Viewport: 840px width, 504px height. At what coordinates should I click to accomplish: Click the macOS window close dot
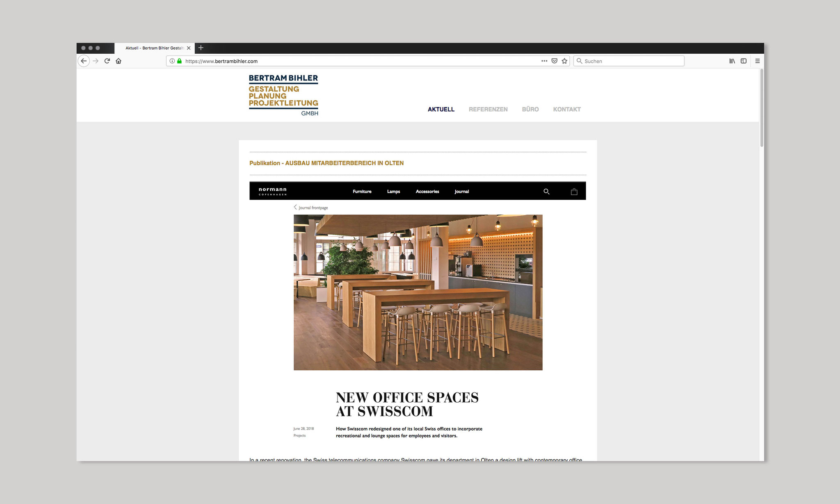pos(83,48)
